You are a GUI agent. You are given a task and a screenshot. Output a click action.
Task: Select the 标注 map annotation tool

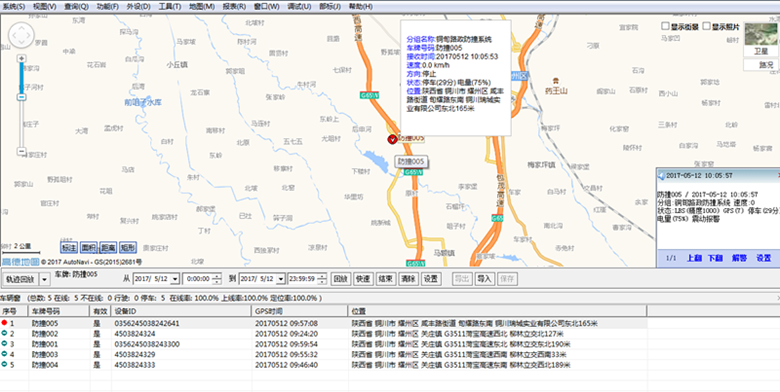point(69,247)
